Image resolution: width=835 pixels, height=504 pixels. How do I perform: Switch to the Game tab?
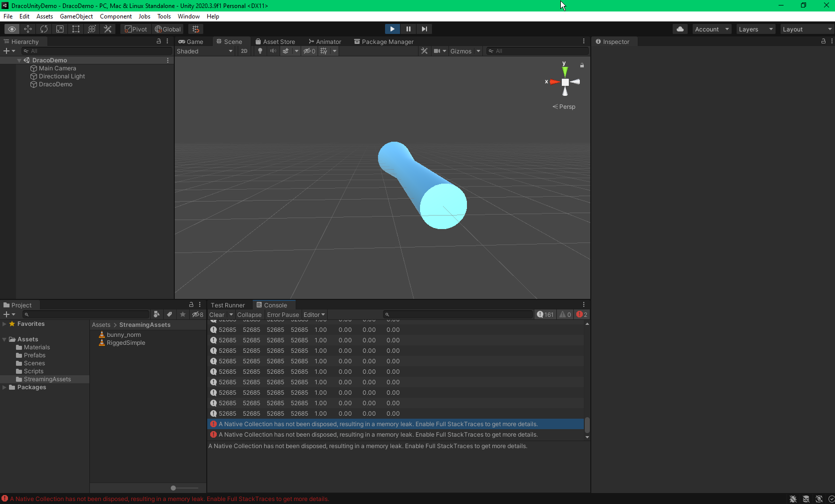[191, 41]
